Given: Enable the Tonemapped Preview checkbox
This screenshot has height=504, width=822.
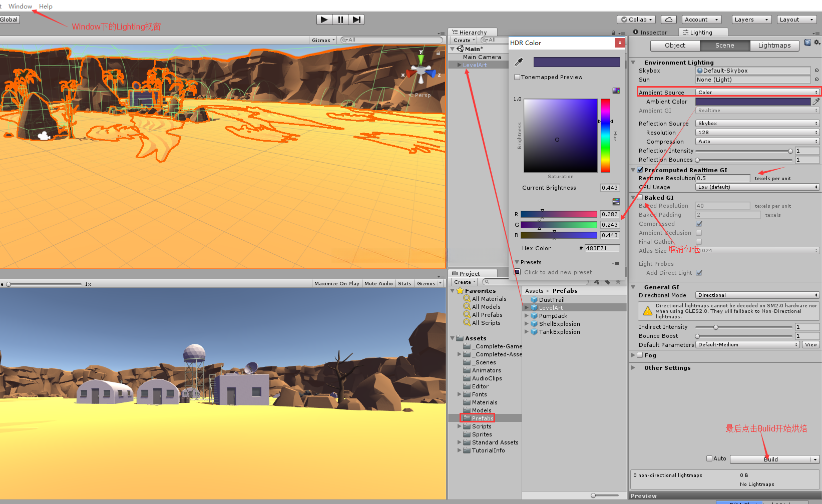Looking at the screenshot, I should point(518,77).
